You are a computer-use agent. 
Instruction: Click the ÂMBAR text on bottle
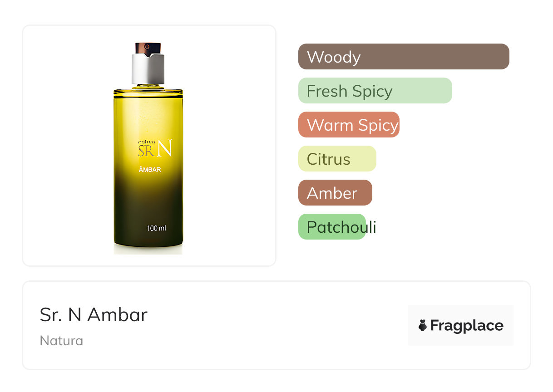[150, 170]
